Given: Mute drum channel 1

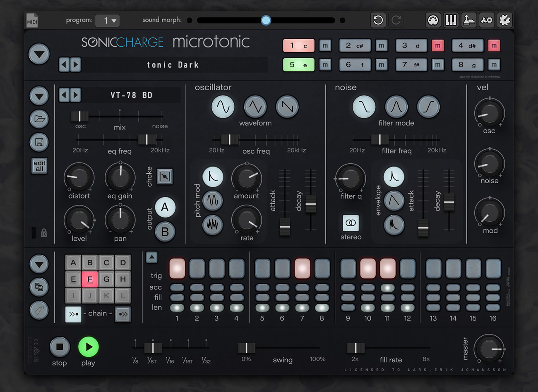Looking at the screenshot, I should (x=325, y=45).
